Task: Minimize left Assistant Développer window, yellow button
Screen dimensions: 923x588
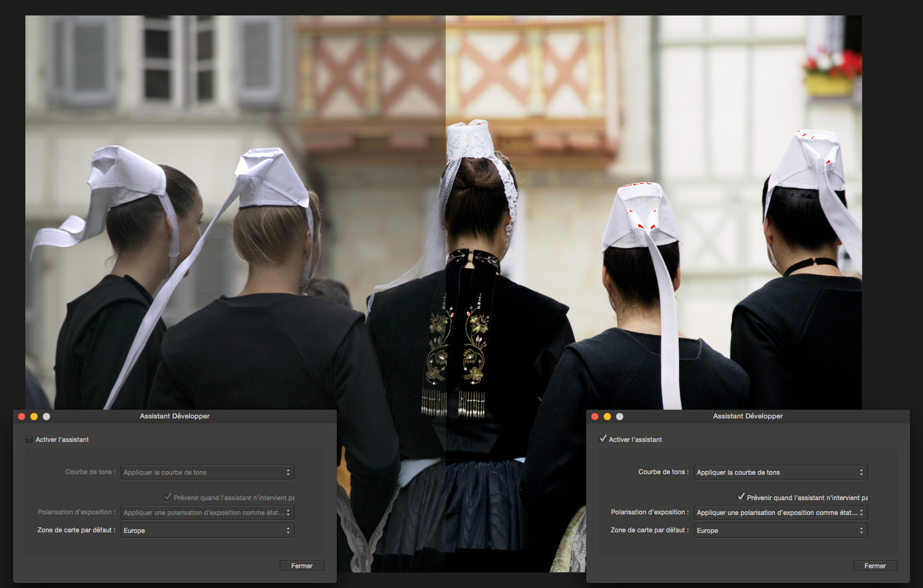Action: (34, 417)
